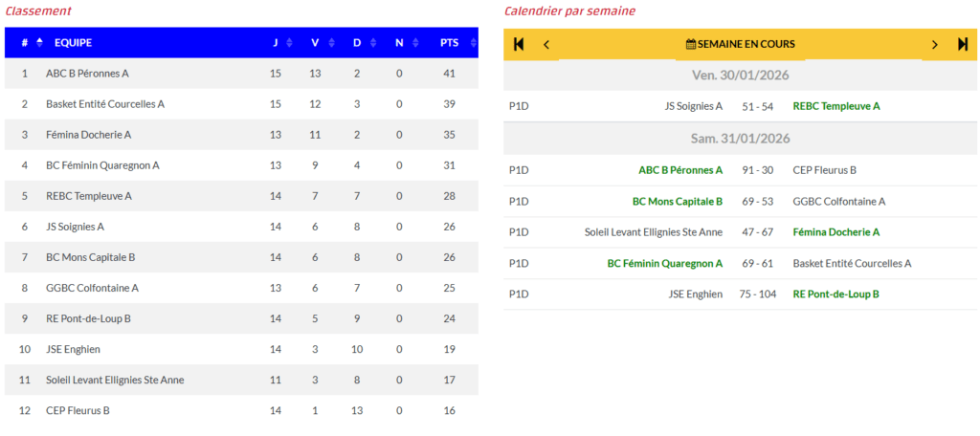Sort standings by V victories column
The height and width of the screenshot is (436, 980).
point(321,42)
